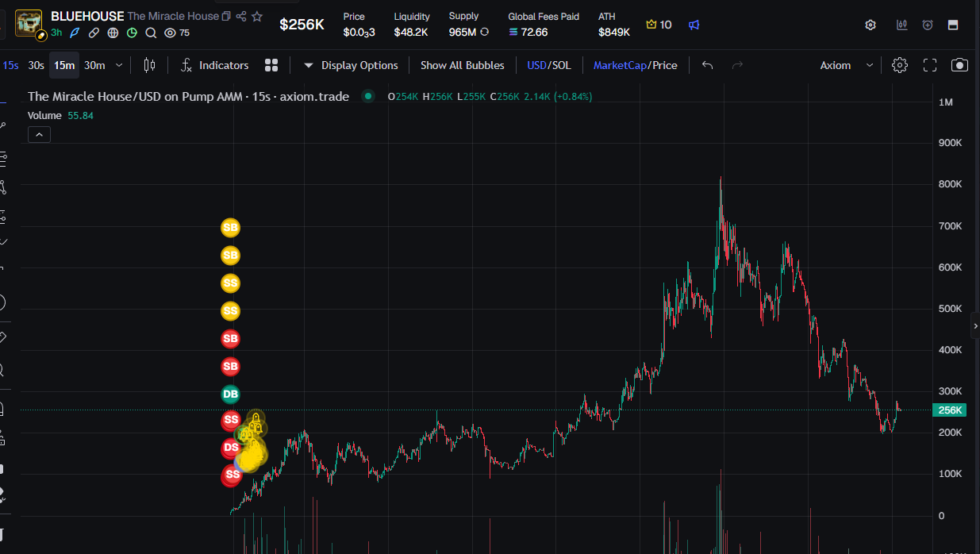Click the Price $0.0₃3 stat
This screenshot has width=980, height=554.
pos(359,25)
